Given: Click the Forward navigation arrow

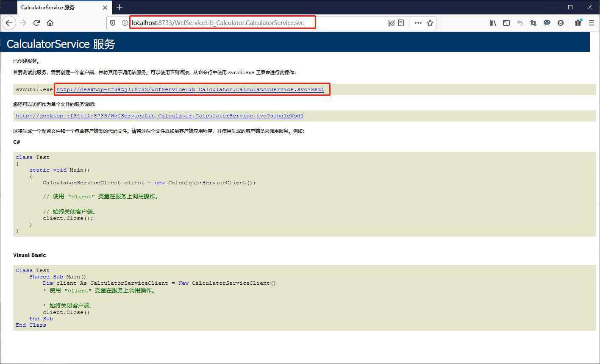Looking at the screenshot, I should pos(23,23).
